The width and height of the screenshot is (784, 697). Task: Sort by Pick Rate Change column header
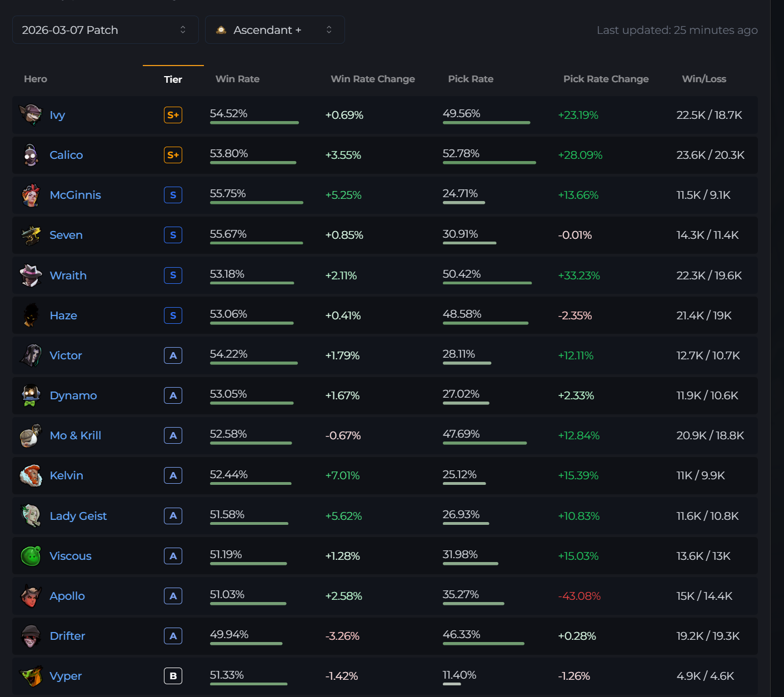click(x=606, y=79)
